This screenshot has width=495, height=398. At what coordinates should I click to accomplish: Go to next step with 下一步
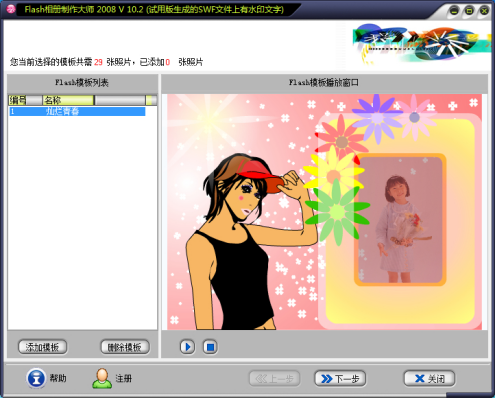click(340, 379)
